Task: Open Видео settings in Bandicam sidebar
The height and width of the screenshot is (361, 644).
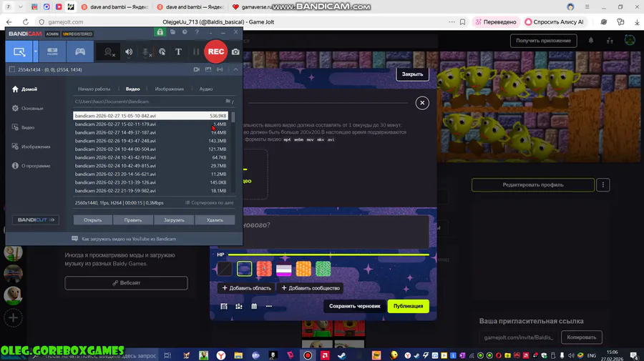Action: click(23, 127)
